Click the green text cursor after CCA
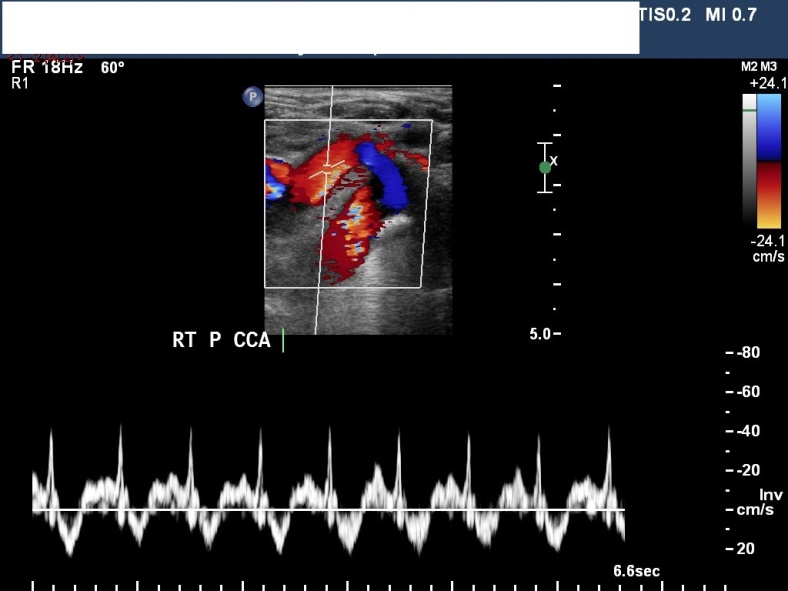Viewport: 788px width, 591px height. [283, 341]
